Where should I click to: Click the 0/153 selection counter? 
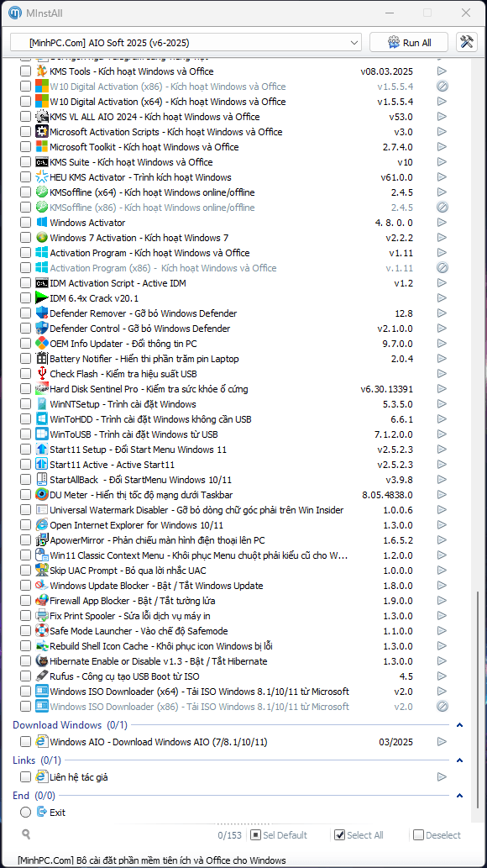pyautogui.click(x=230, y=834)
